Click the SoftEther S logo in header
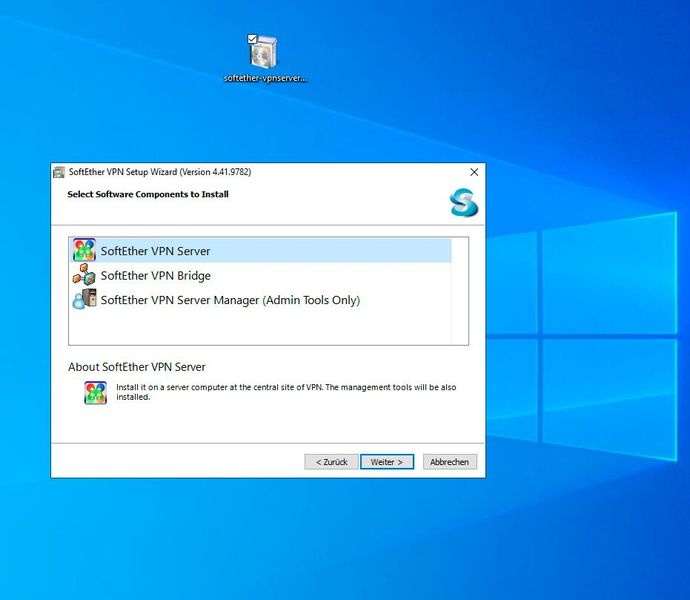 [464, 202]
